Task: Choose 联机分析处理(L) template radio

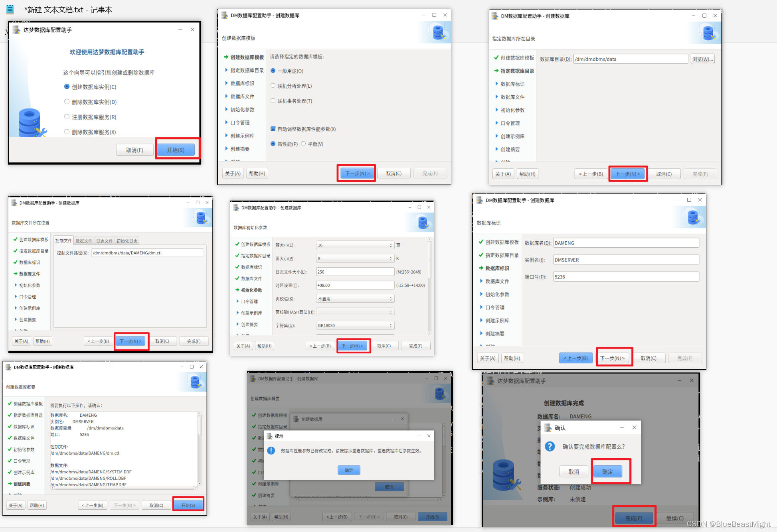Action: coord(273,86)
